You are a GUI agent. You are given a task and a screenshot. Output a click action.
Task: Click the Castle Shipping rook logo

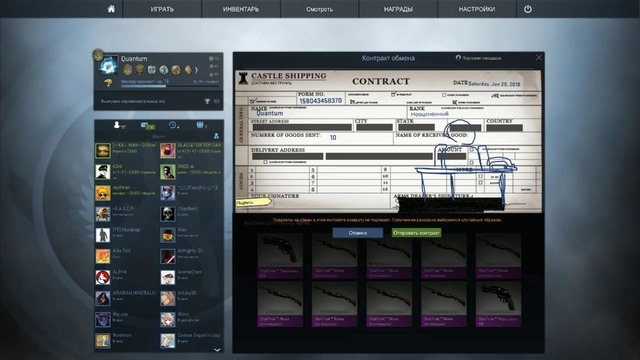click(243, 78)
